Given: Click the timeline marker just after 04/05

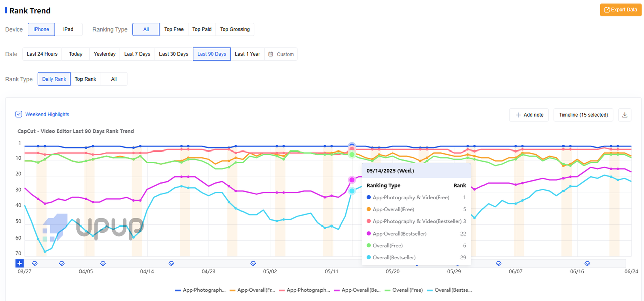Looking at the screenshot, I should [x=103, y=263].
